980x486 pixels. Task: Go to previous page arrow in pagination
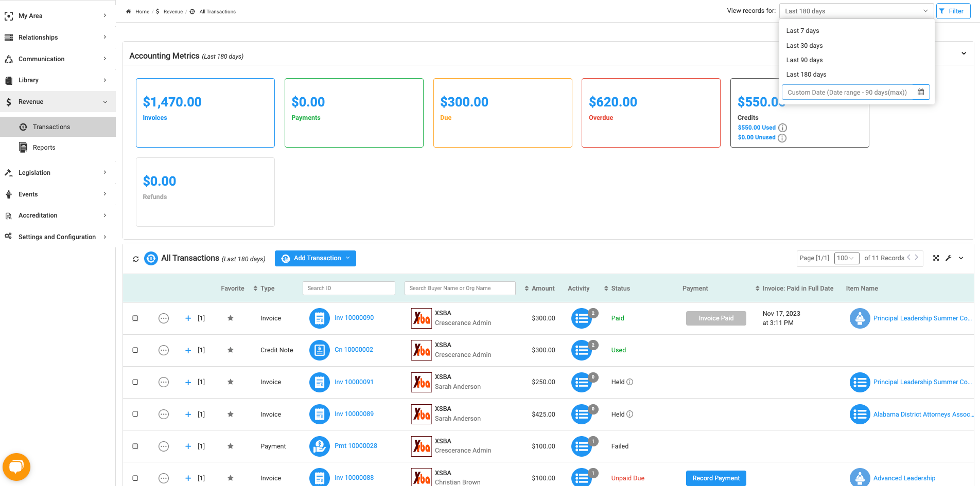[x=908, y=258]
